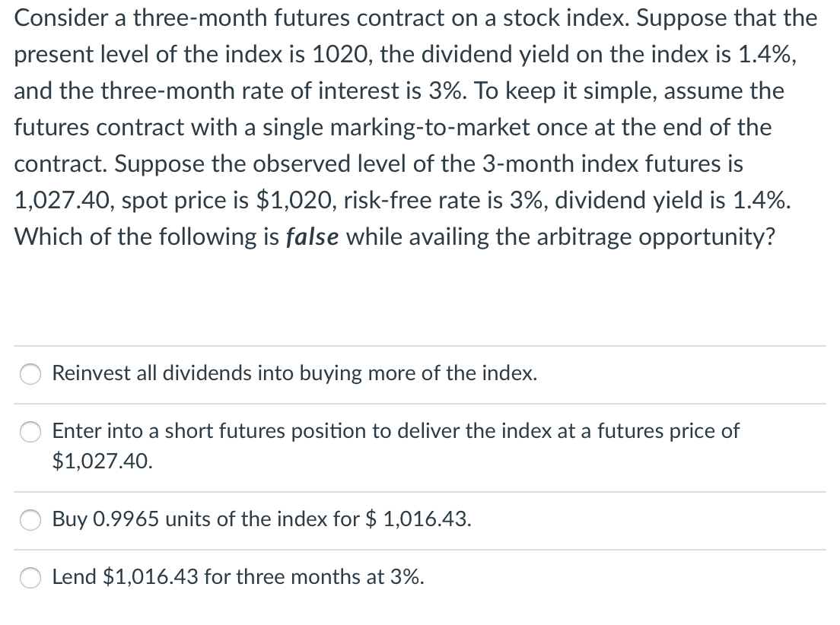Viewport: 840px width, 625px height.
Task: Click "$ 1,016.43" in the Buy option
Action: [x=418, y=519]
